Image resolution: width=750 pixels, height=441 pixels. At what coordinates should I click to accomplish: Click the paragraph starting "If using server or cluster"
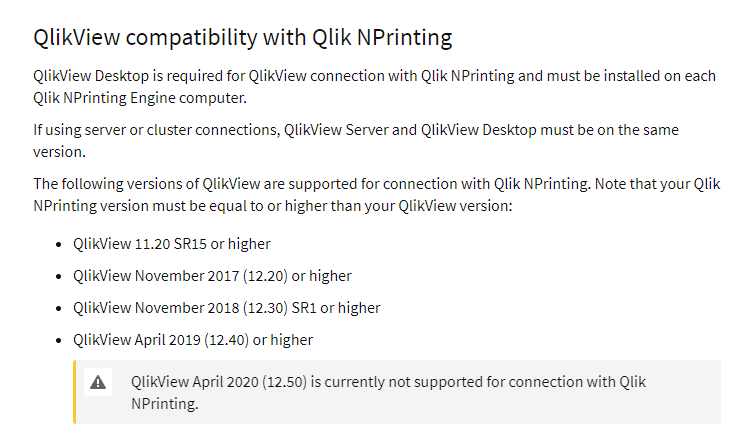click(363, 141)
